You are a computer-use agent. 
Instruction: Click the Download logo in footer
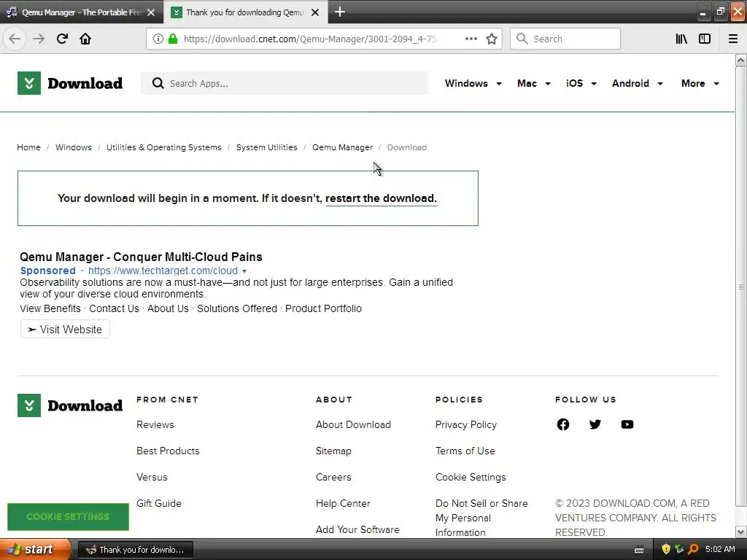70,405
